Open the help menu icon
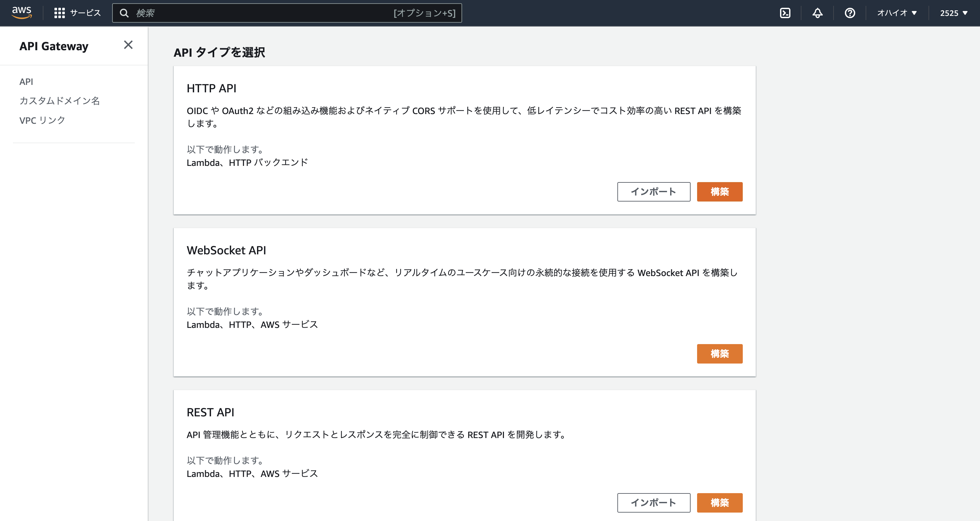This screenshot has height=521, width=980. click(x=849, y=13)
